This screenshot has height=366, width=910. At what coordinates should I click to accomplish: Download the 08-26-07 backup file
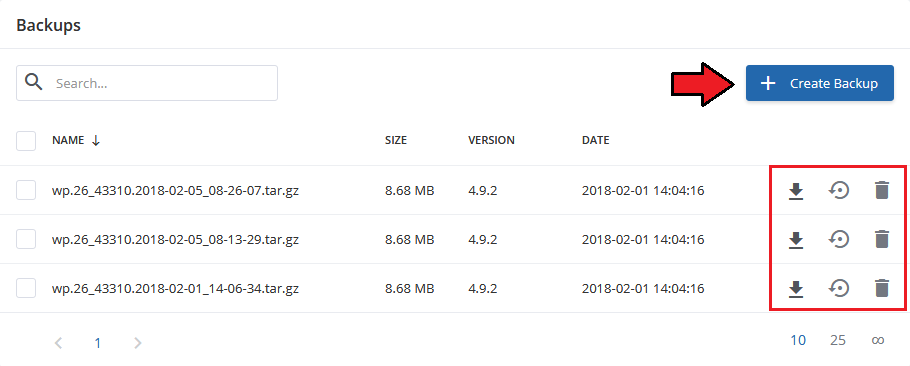796,191
